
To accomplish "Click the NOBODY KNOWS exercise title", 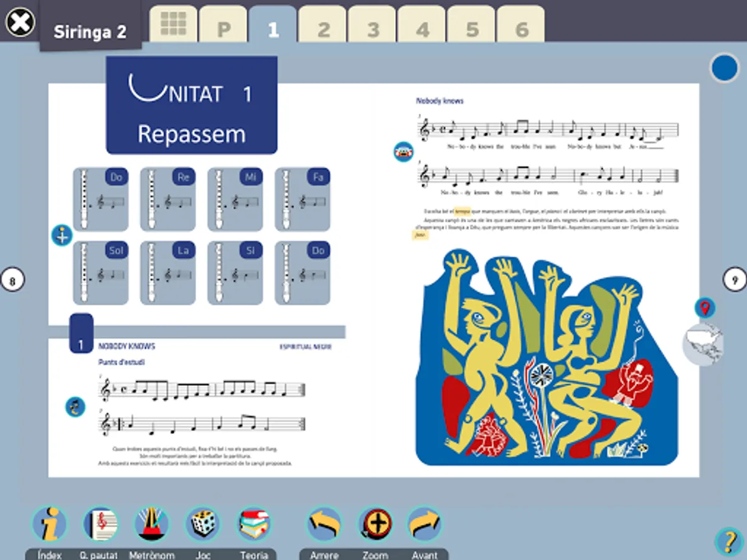I will [127, 346].
